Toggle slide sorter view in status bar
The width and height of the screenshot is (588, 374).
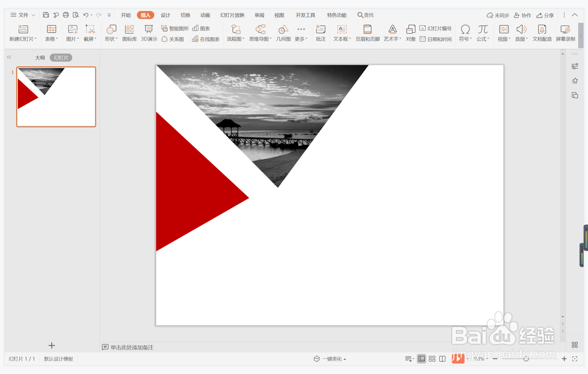pos(432,359)
